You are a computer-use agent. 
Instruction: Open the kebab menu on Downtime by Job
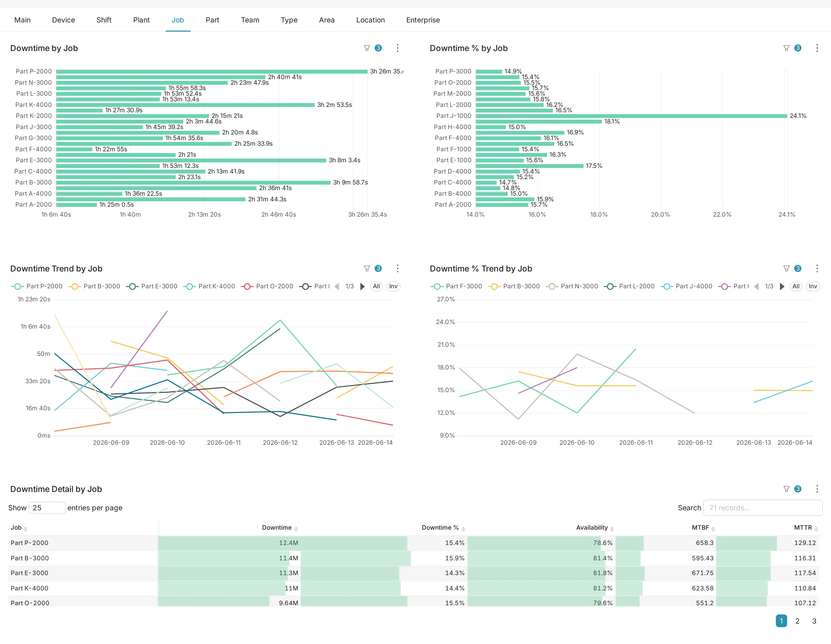click(398, 48)
